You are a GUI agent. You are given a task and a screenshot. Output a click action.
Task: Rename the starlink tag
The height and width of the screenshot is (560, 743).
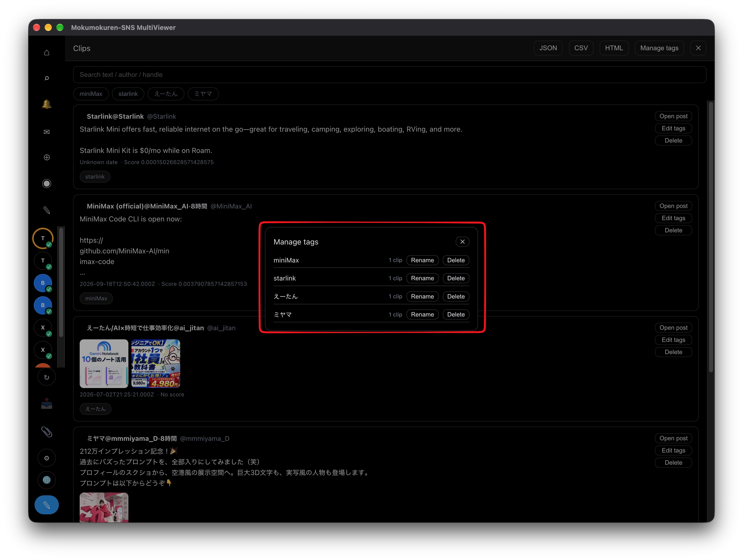coord(422,278)
